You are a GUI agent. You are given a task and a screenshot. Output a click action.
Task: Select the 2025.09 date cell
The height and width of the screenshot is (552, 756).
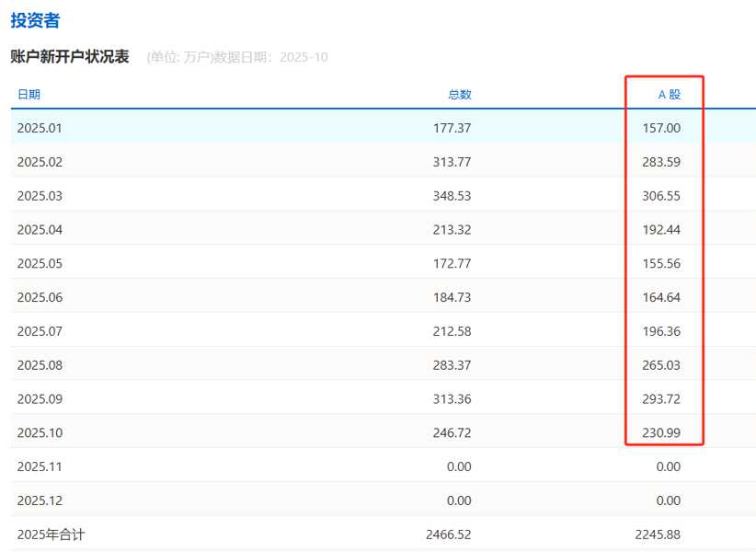40,399
